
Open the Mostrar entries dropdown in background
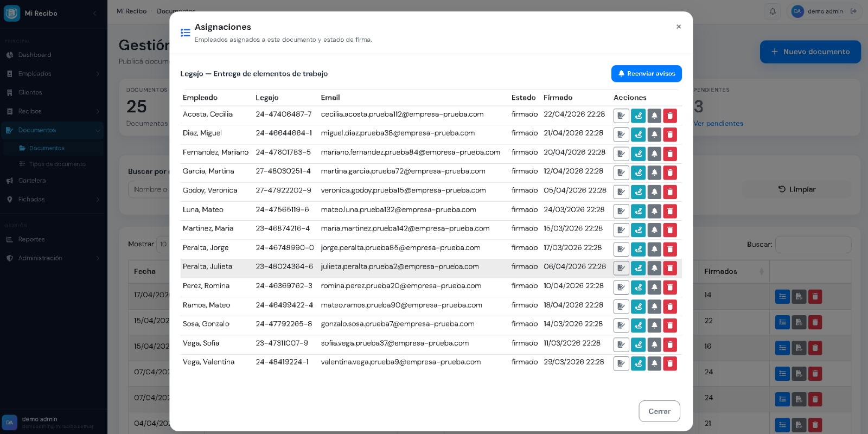click(x=163, y=244)
